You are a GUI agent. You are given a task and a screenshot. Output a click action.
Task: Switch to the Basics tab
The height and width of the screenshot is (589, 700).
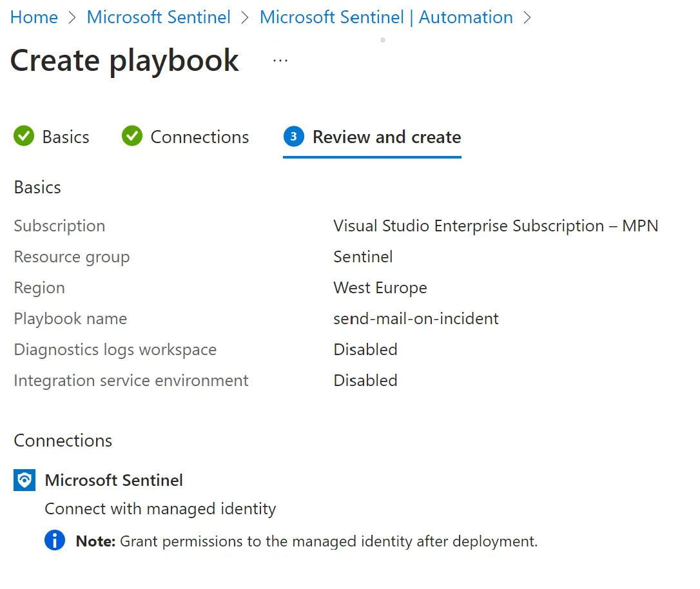pyautogui.click(x=65, y=137)
